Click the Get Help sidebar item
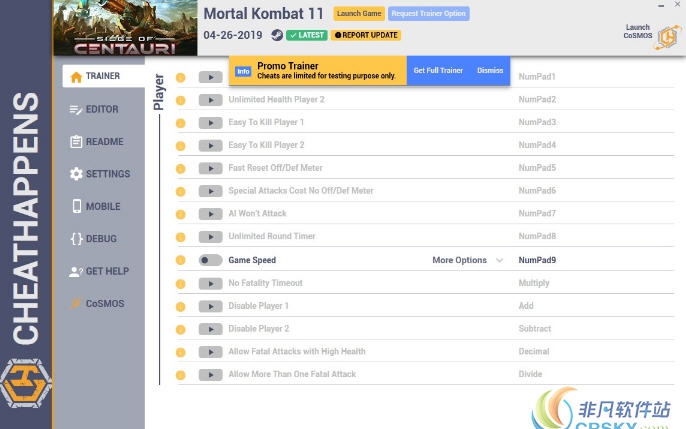This screenshot has width=686, height=429. coord(99,271)
